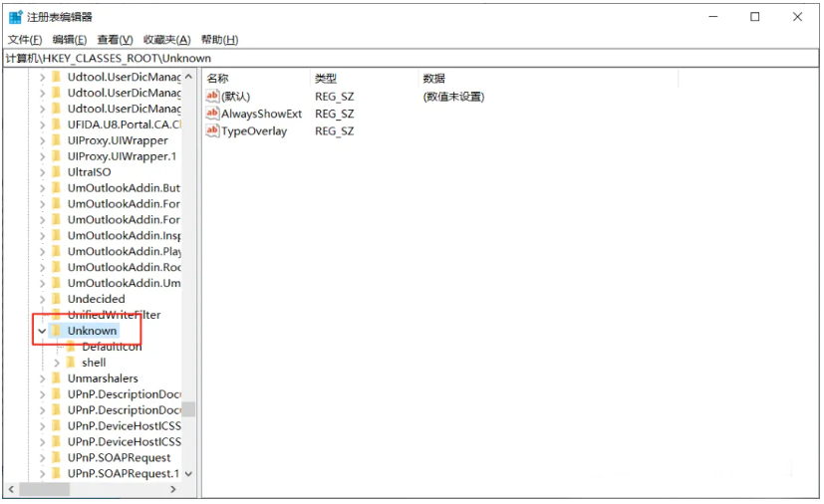
Task: Click the shell subkey folder icon
Action: [x=71, y=363]
